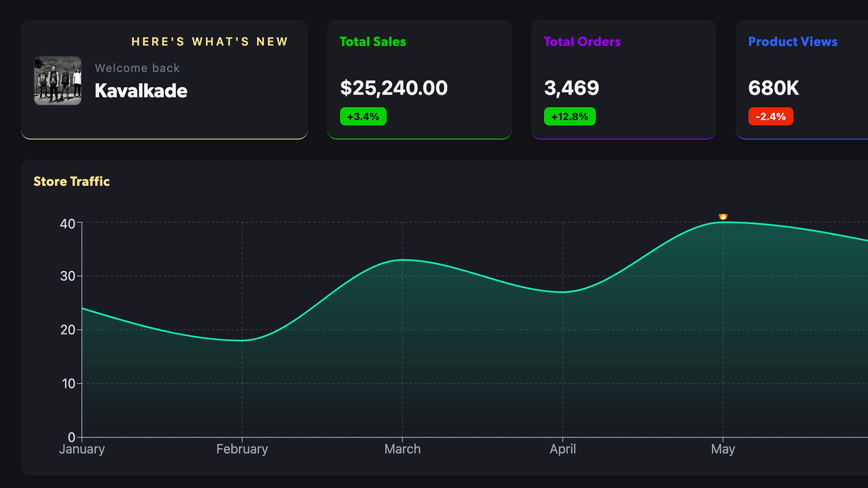Click the $25,240.00 sales amount

pyautogui.click(x=394, y=88)
